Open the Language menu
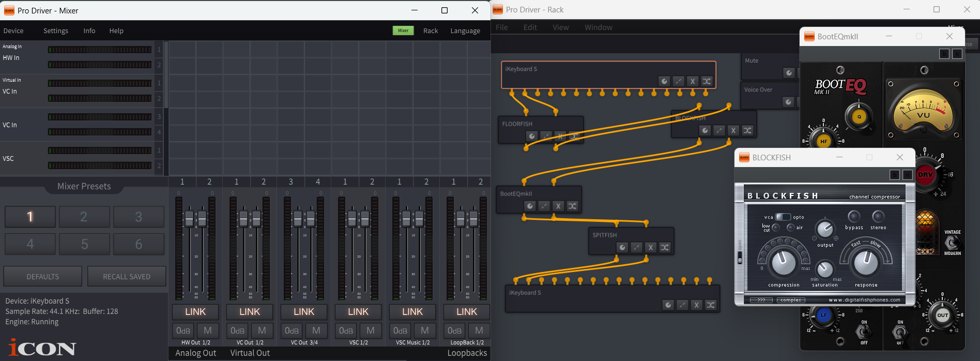The width and height of the screenshot is (980, 361). [465, 31]
